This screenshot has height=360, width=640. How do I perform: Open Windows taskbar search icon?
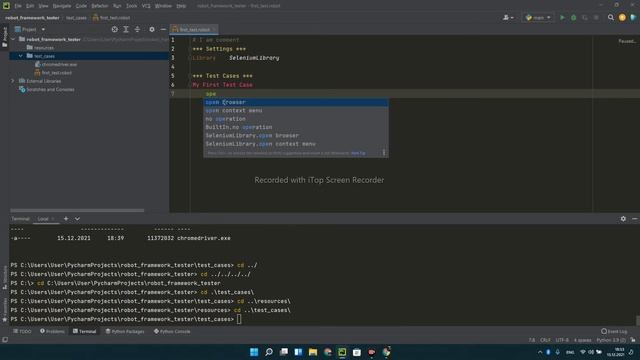[269, 352]
